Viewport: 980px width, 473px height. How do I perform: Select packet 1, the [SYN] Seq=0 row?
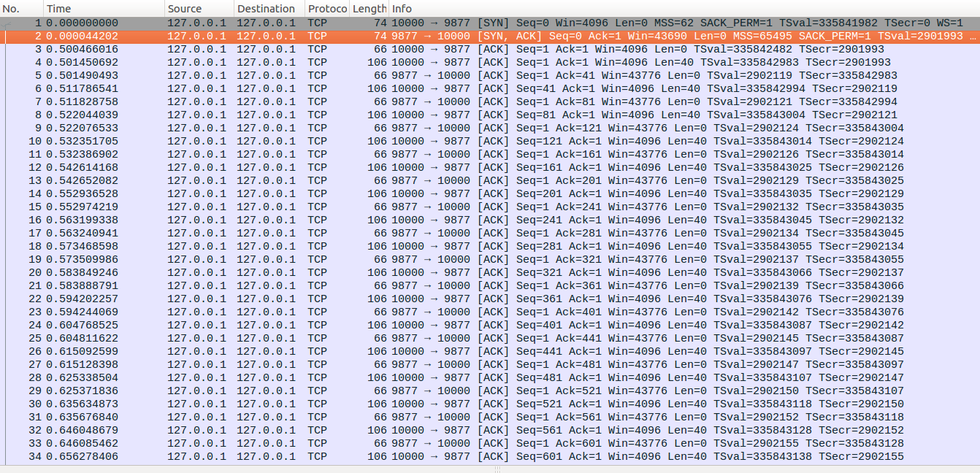(x=490, y=23)
